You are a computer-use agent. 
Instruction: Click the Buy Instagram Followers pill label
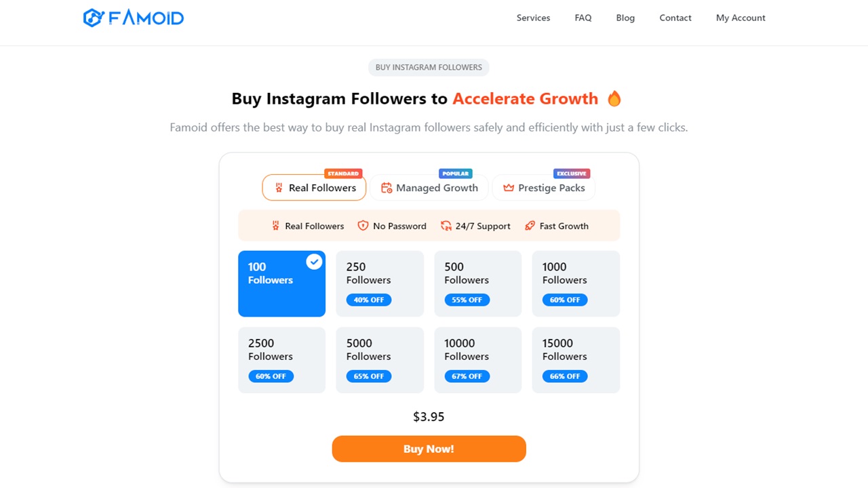tap(429, 67)
